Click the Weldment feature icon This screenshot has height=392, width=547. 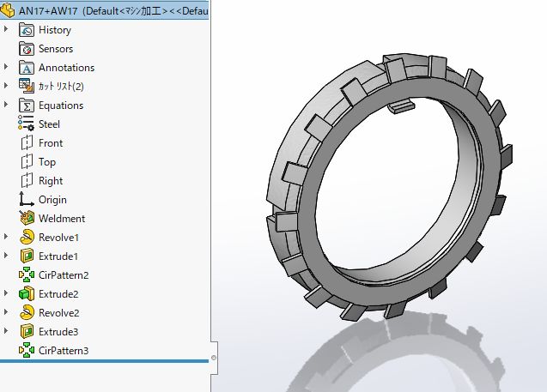point(27,218)
